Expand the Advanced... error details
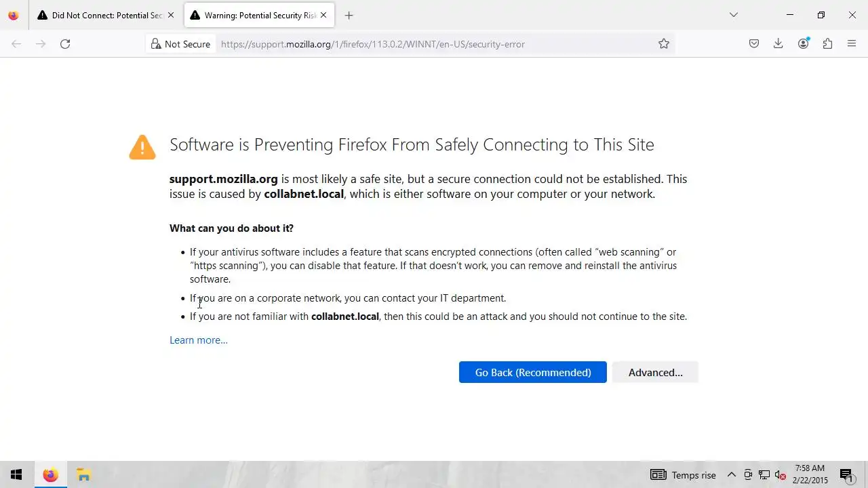The image size is (868, 488). (x=655, y=372)
